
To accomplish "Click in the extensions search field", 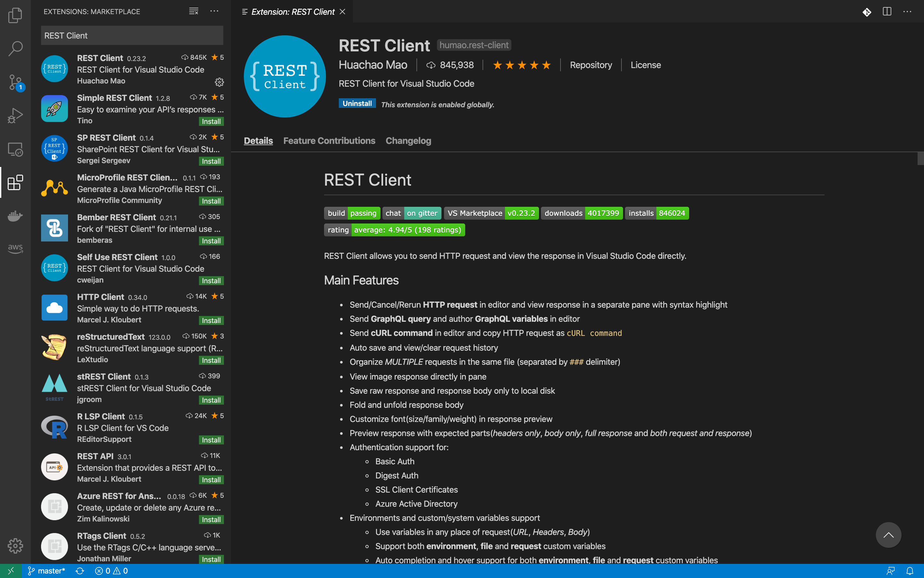I will pyautogui.click(x=132, y=36).
